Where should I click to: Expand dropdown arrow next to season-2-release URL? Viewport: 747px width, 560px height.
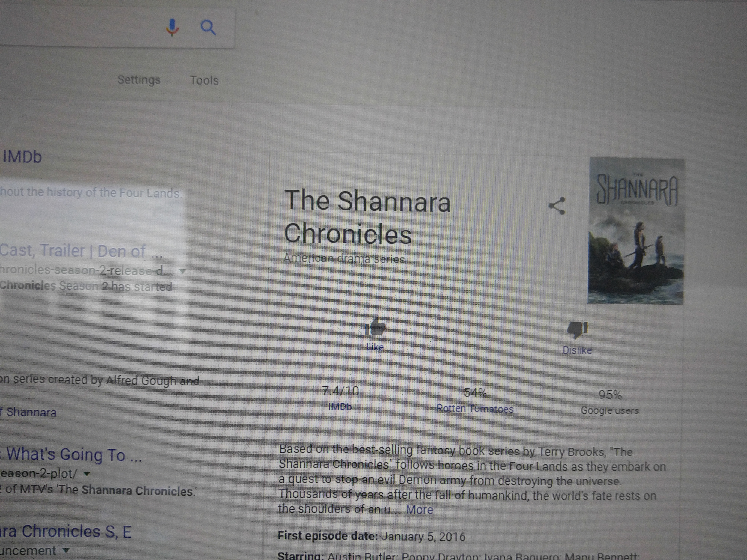point(182,271)
